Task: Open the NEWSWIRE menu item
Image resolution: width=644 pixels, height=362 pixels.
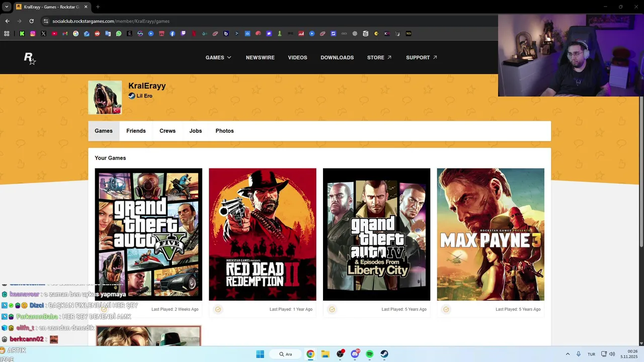Action: click(260, 57)
